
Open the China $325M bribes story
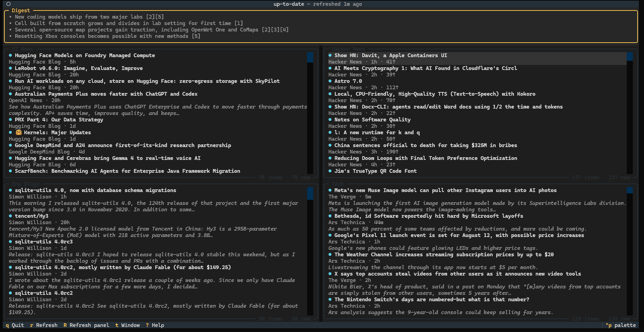coord(425,145)
